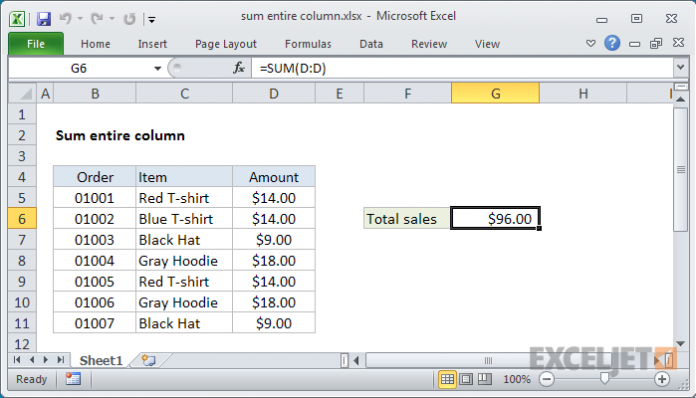
Task: Click the vertical split box above scrollbar
Action: 680,87
